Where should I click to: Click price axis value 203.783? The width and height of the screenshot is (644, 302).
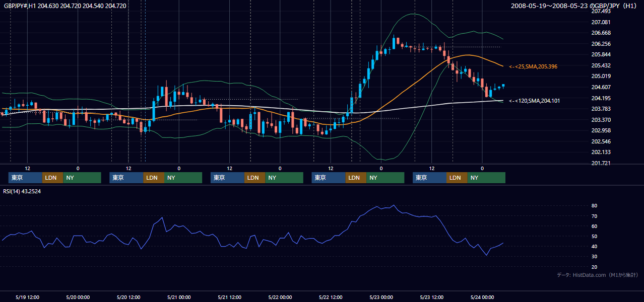[601, 109]
